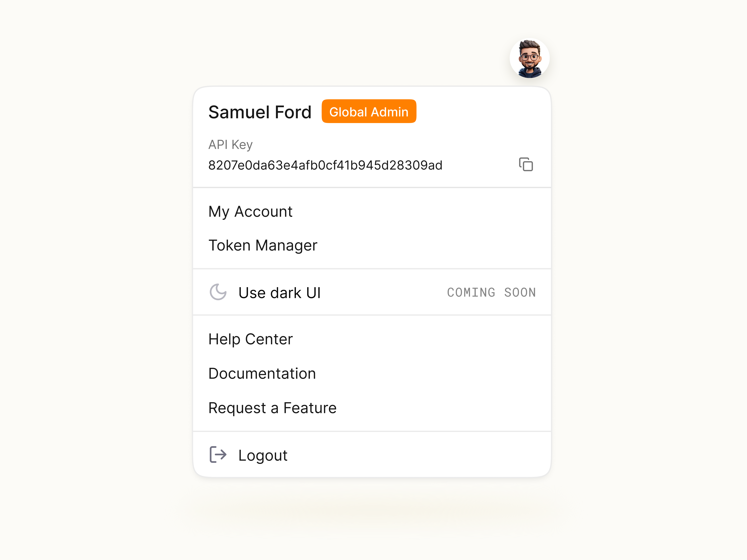
Task: Click the COMING SOON label
Action: (x=491, y=292)
